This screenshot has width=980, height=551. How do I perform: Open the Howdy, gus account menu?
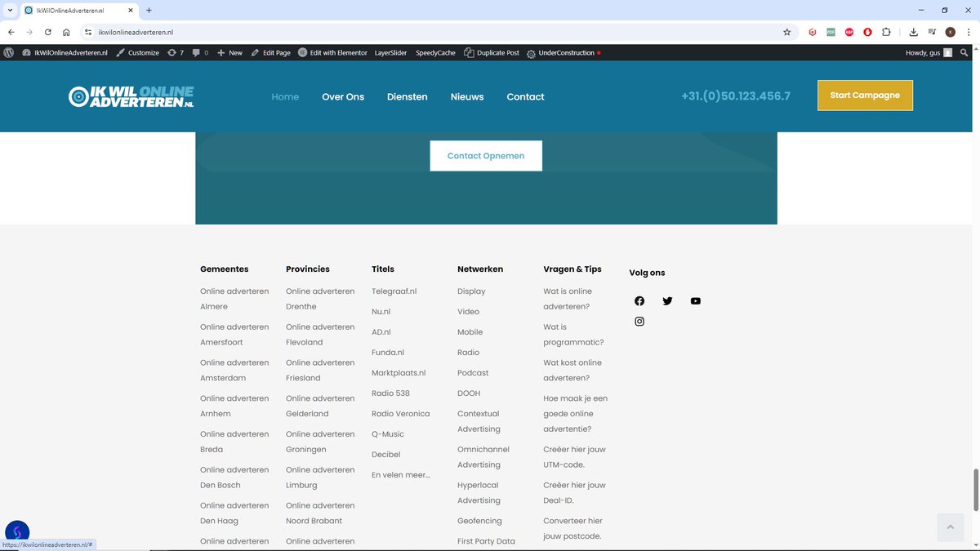929,52
